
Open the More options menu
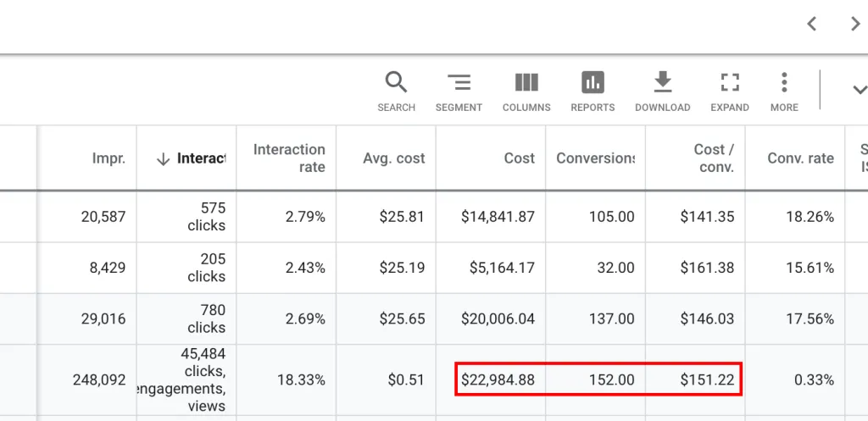(784, 91)
